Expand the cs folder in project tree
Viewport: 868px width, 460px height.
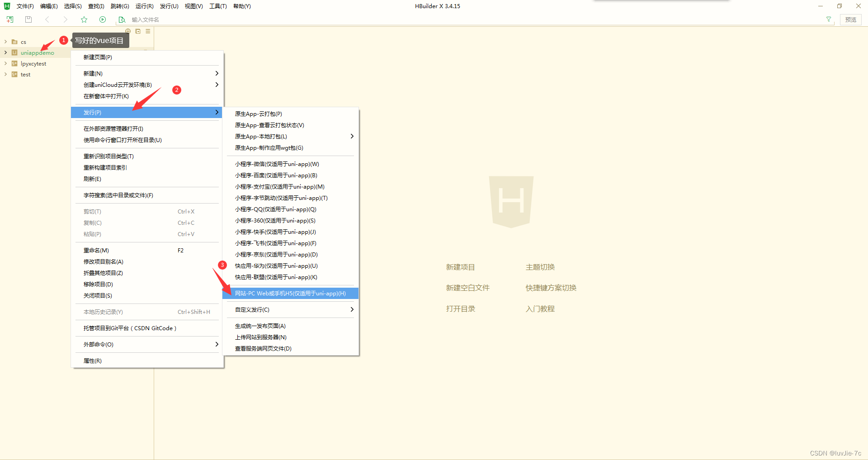click(5, 42)
